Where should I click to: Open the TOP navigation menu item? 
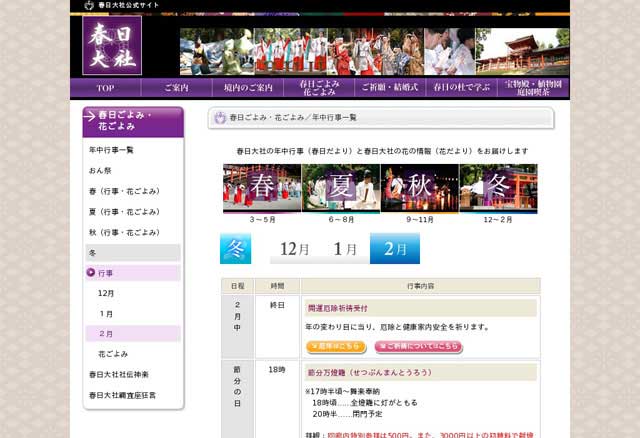point(105,88)
